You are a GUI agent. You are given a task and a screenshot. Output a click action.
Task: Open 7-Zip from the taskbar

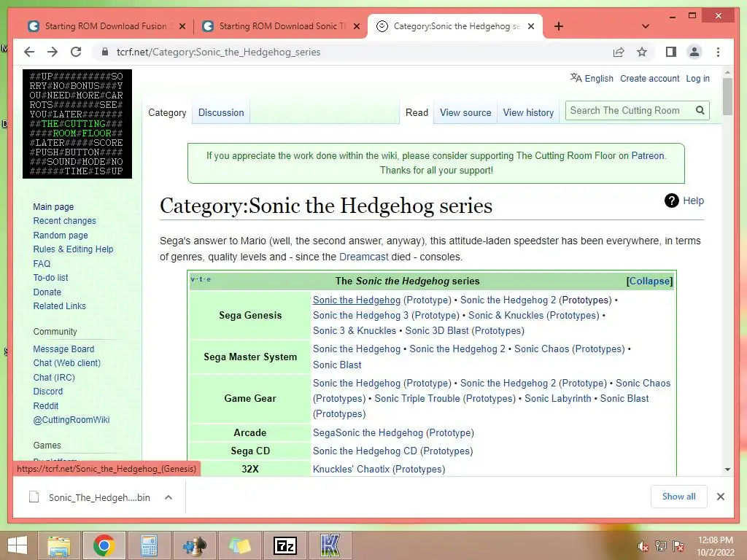click(x=285, y=545)
